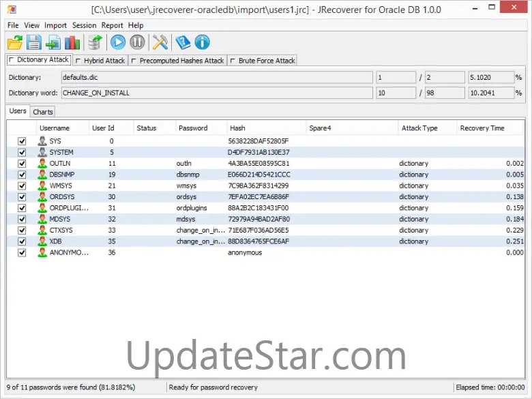Select hash 5638228DAF52805F in SYS row

(x=258, y=141)
